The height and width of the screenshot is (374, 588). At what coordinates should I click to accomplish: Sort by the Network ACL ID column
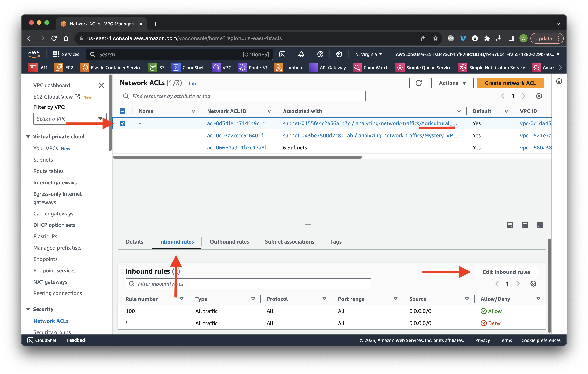[269, 111]
